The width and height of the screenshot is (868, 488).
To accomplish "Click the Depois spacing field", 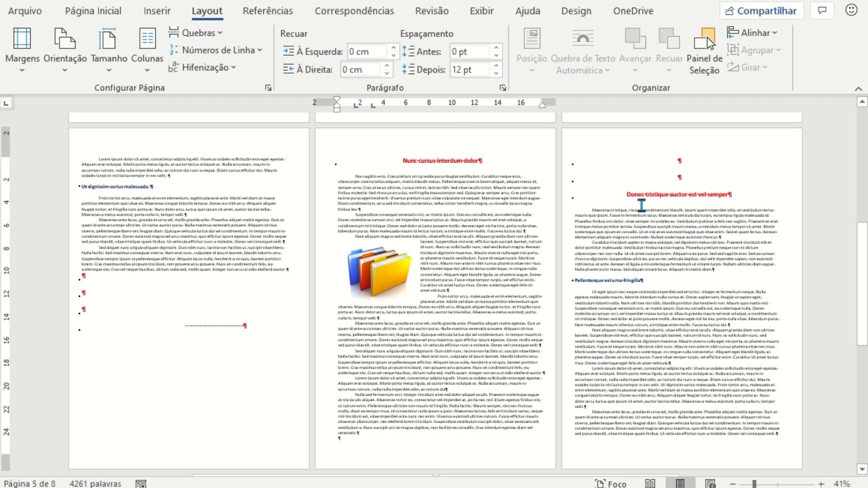I will (470, 69).
